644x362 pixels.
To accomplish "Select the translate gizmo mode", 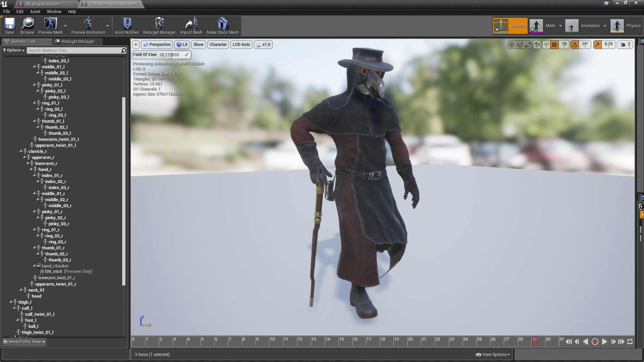I will coord(512,45).
